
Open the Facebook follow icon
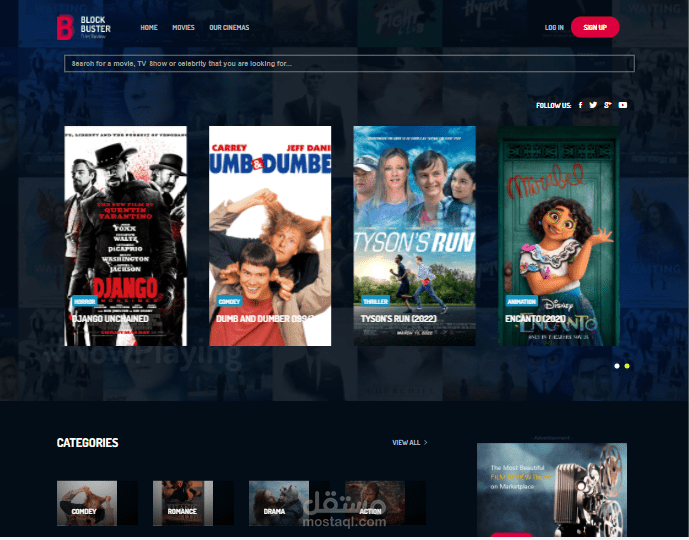pyautogui.click(x=580, y=105)
